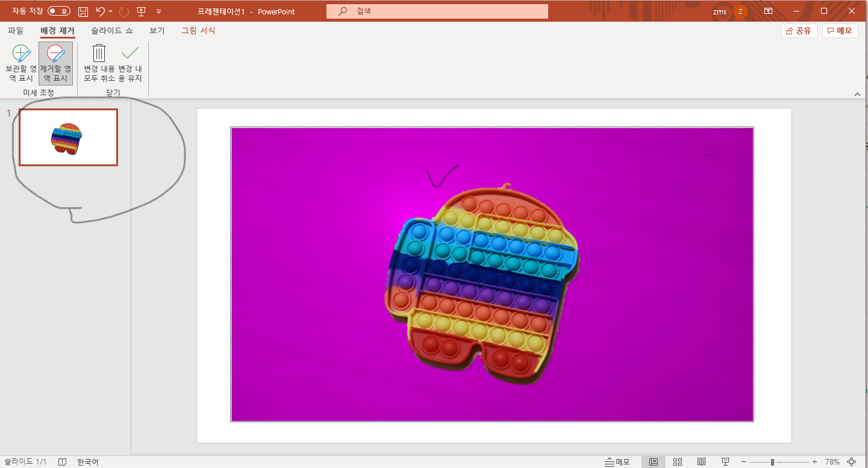The image size is (868, 468).
Task: Switch to the 배경 제거 tab
Action: coord(58,31)
